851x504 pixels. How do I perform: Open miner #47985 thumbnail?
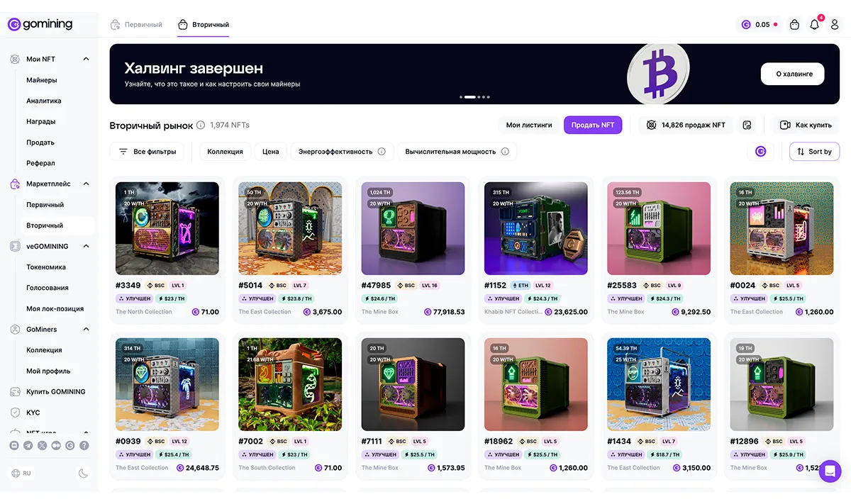tap(413, 228)
